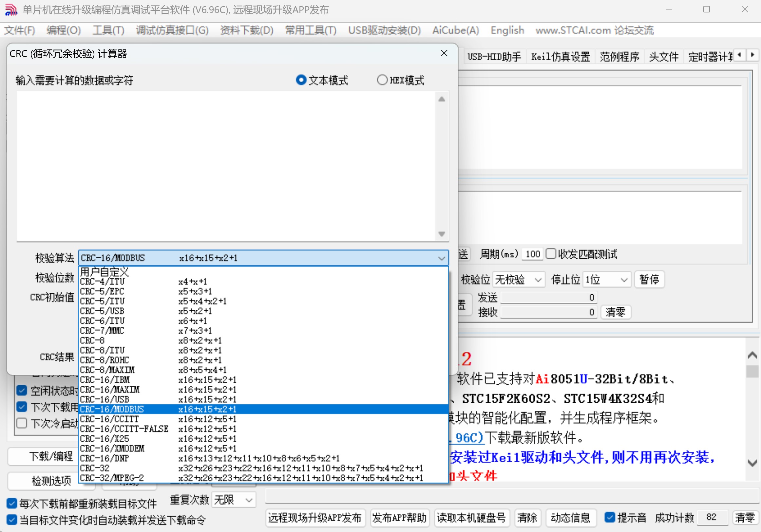
Task: Click the STC app logo icon
Action: point(11,9)
